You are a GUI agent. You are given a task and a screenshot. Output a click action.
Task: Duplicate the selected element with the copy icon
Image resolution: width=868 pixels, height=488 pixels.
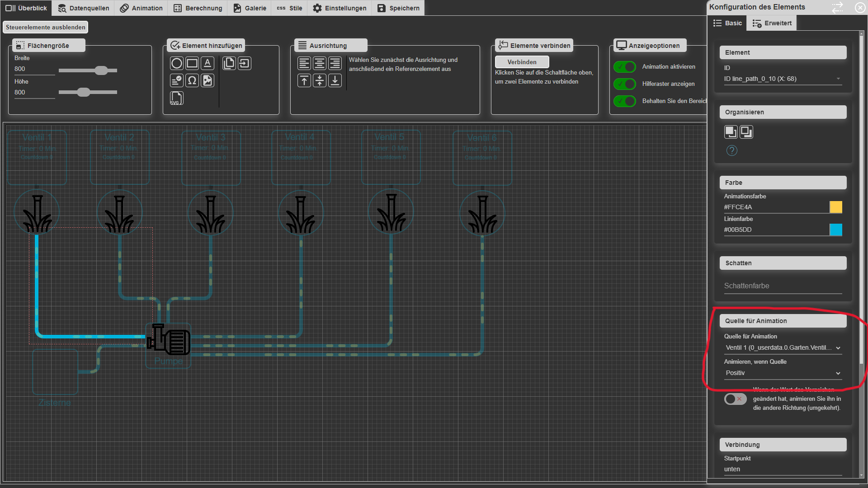pos(229,63)
